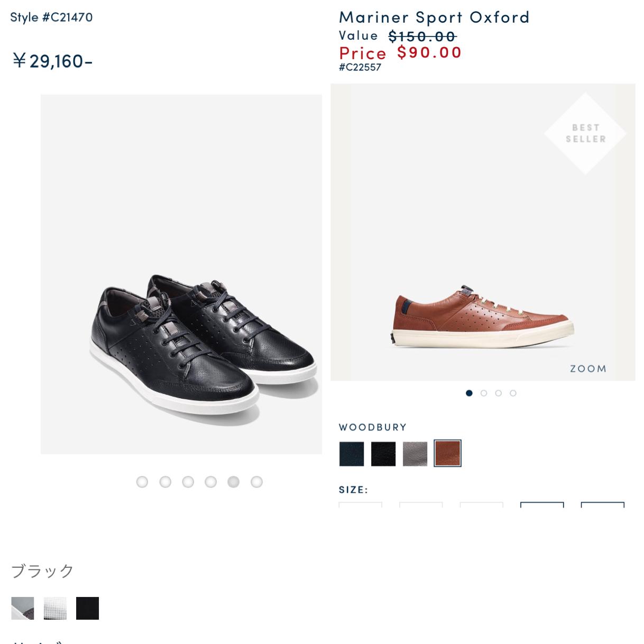Show first image of black sneakers carousel
Viewport: 644px width, 644px height.
point(142,482)
